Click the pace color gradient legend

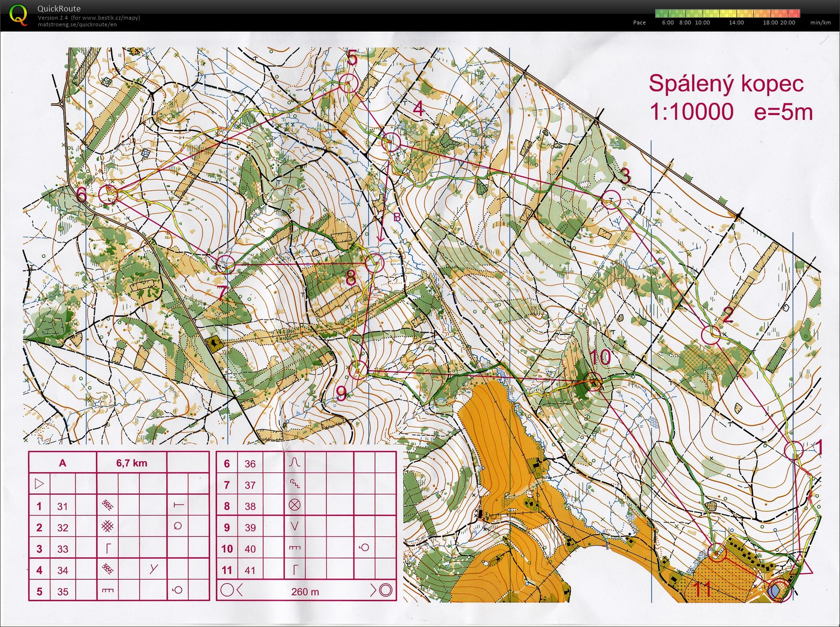(x=727, y=13)
